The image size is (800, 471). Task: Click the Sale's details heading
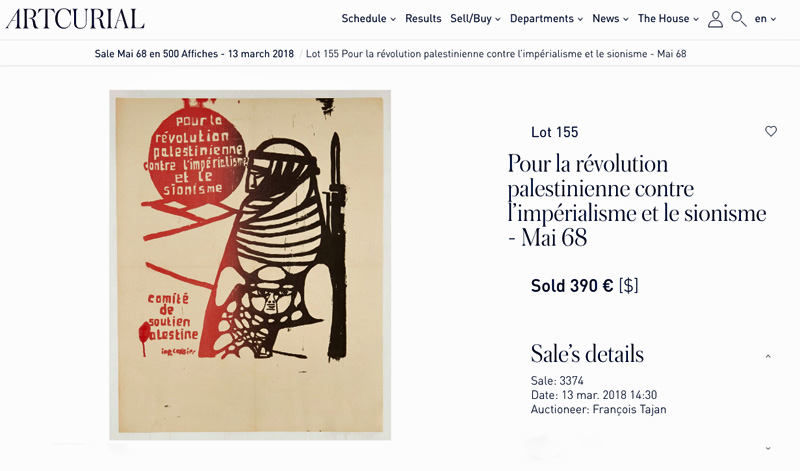(587, 354)
